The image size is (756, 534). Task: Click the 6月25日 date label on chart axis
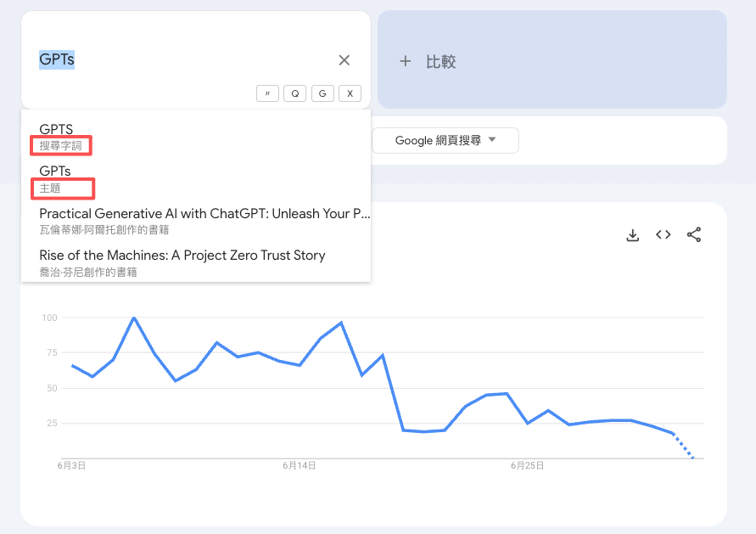(x=528, y=465)
